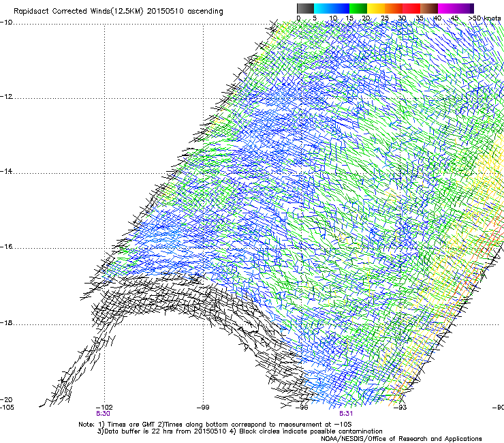Image resolution: width=504 pixels, height=443 pixels.
Task: Click the '25' legend scale label
Action: point(384,18)
